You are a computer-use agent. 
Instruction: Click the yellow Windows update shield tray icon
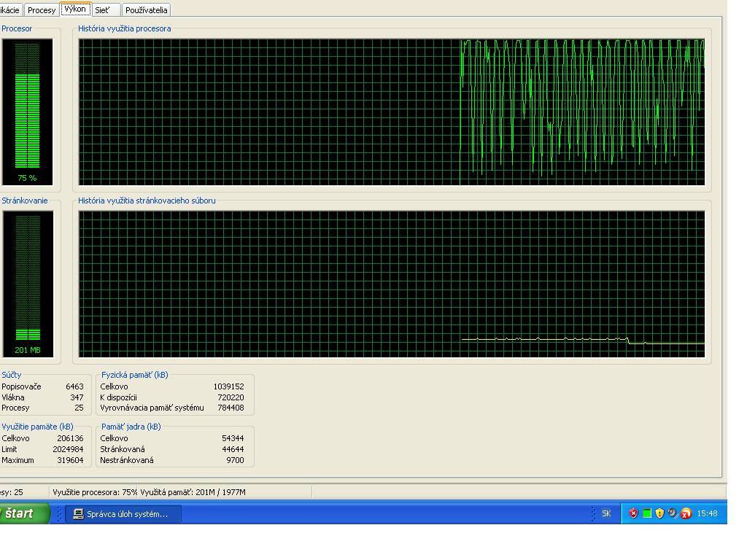(x=659, y=513)
